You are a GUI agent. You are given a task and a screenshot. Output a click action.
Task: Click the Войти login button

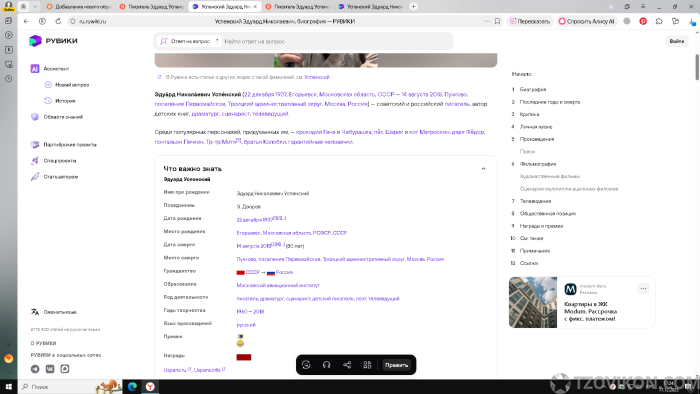(x=676, y=41)
